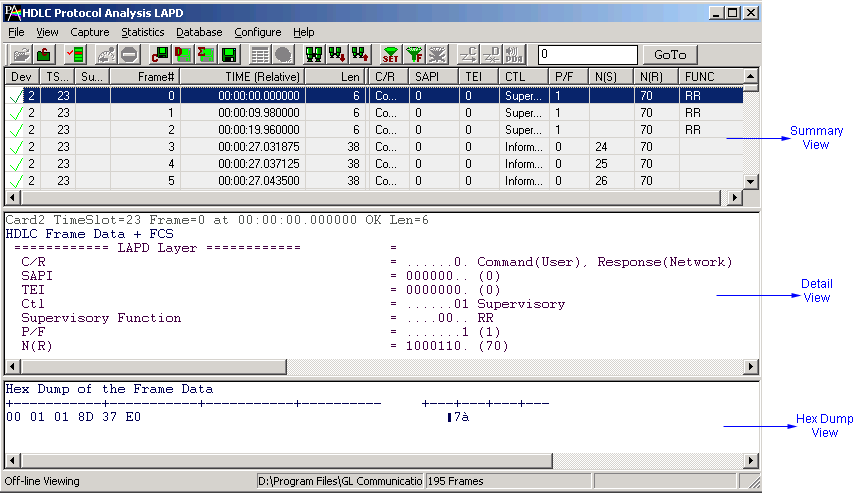Open the Configure menu

pyautogui.click(x=258, y=32)
